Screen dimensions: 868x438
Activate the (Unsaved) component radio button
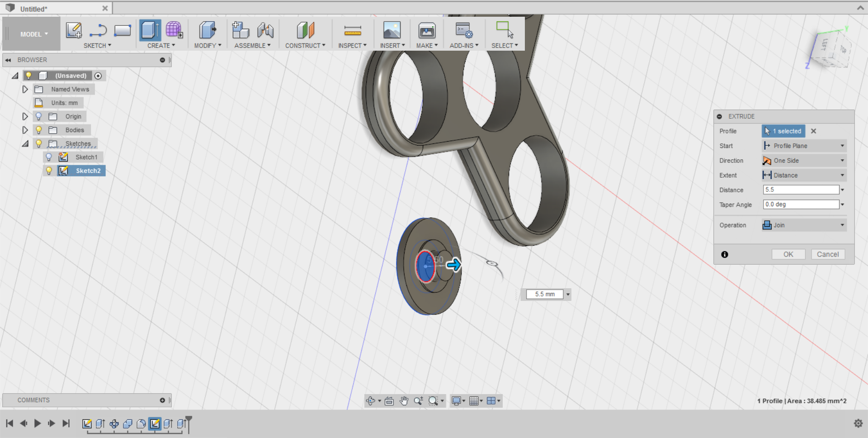click(x=98, y=76)
